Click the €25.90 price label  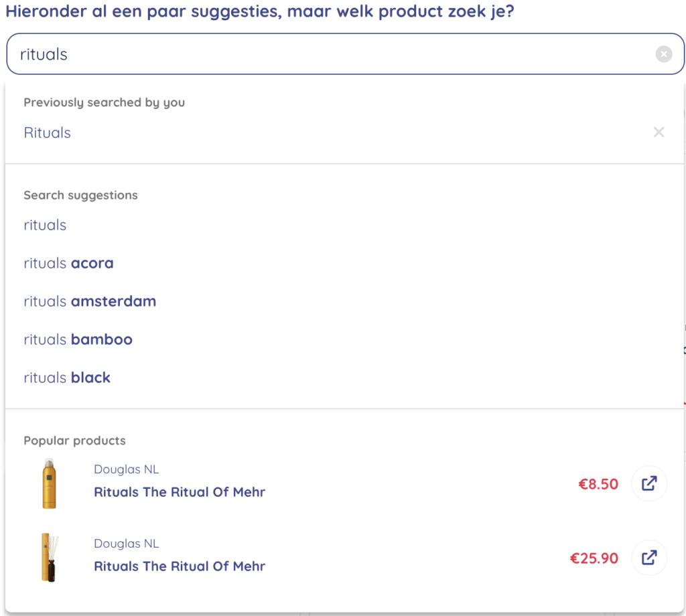[594, 558]
